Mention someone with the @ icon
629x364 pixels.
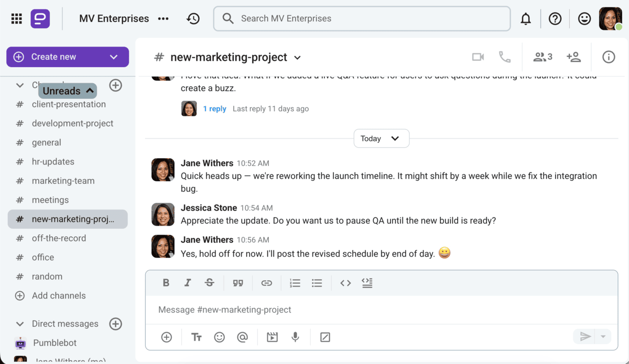243,337
